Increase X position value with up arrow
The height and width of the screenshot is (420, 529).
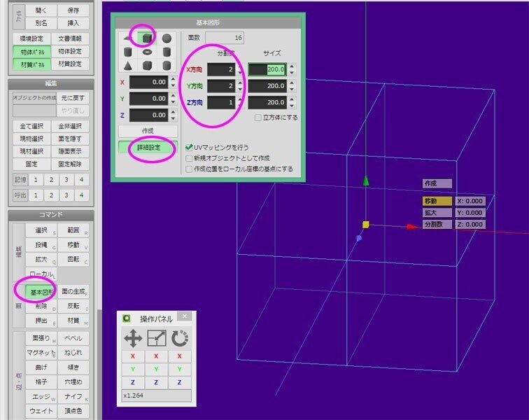[x=173, y=79]
